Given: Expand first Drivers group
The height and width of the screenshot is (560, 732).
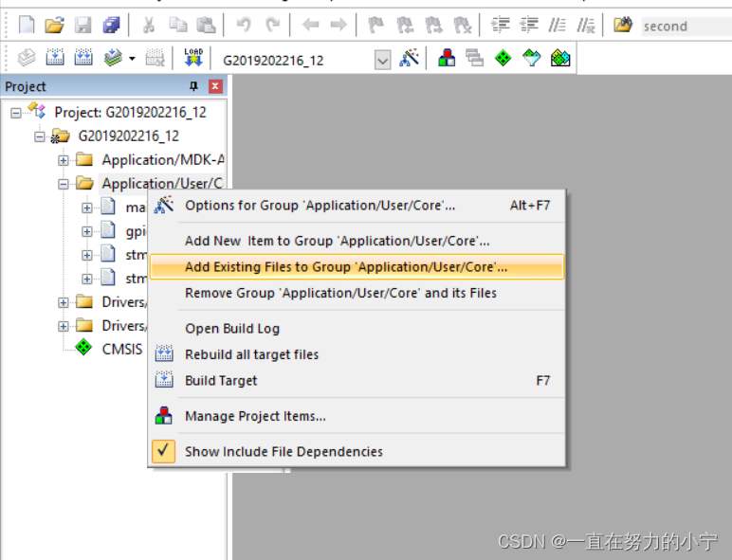Looking at the screenshot, I should [x=64, y=303].
